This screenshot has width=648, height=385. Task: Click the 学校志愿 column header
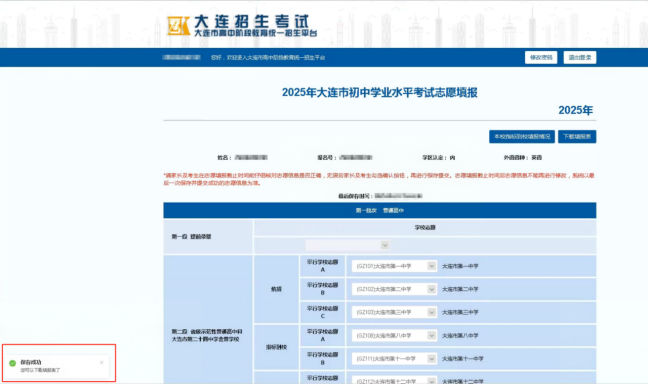coord(425,228)
